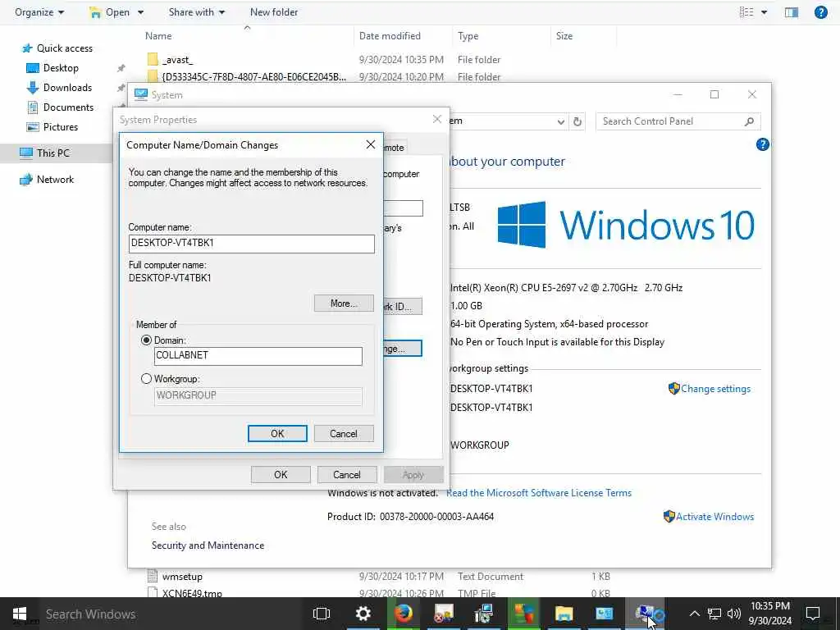Close the Computer Name/Domain Changes dialog
The width and height of the screenshot is (840, 630).
pyautogui.click(x=370, y=144)
